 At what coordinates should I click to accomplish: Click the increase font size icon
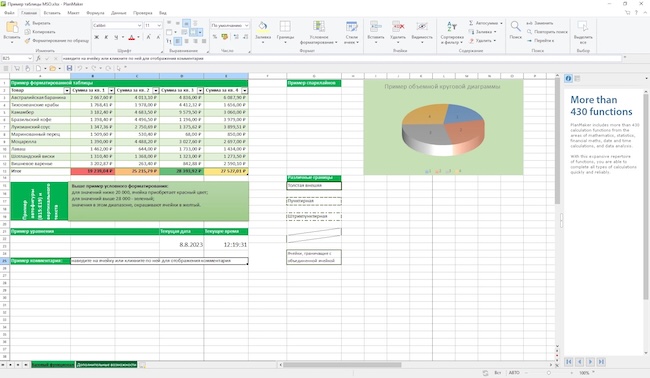[x=148, y=37]
